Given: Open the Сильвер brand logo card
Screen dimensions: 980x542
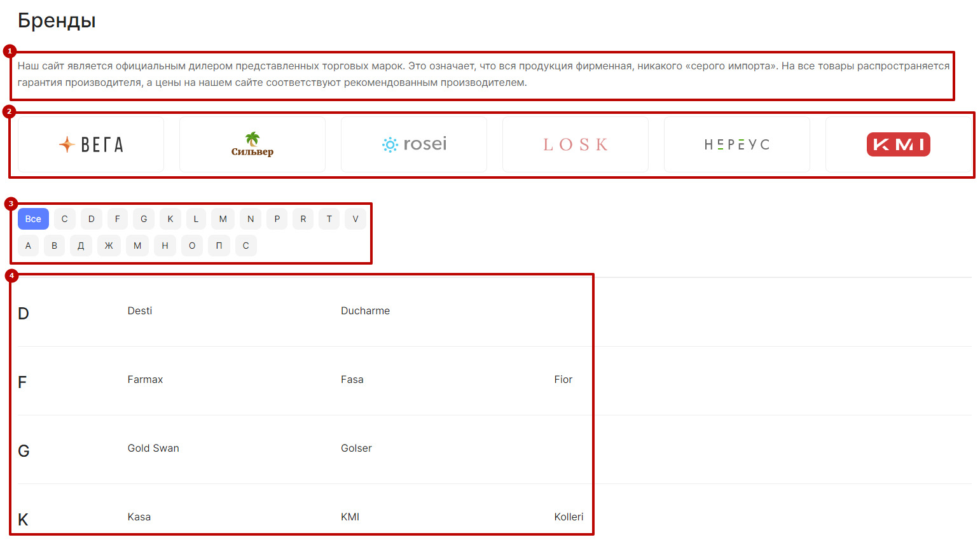Looking at the screenshot, I should coord(252,144).
